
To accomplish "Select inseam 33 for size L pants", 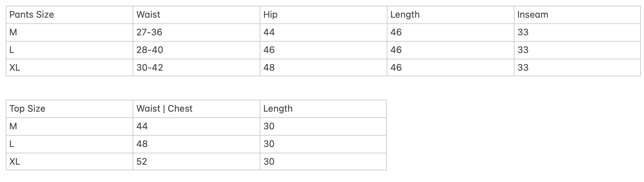I will (523, 50).
